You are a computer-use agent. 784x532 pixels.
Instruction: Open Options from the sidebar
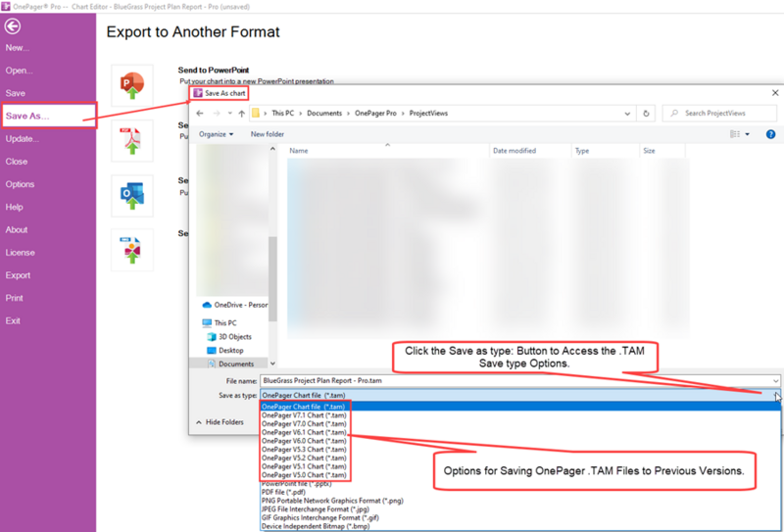pyautogui.click(x=20, y=184)
